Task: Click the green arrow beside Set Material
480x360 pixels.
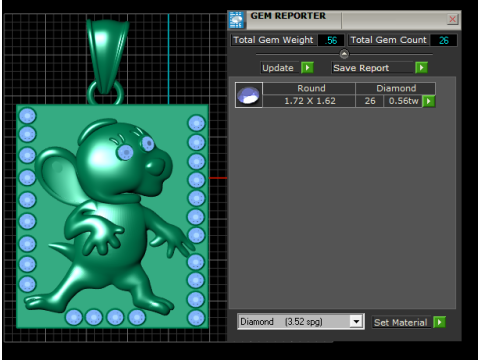Action: 439,322
